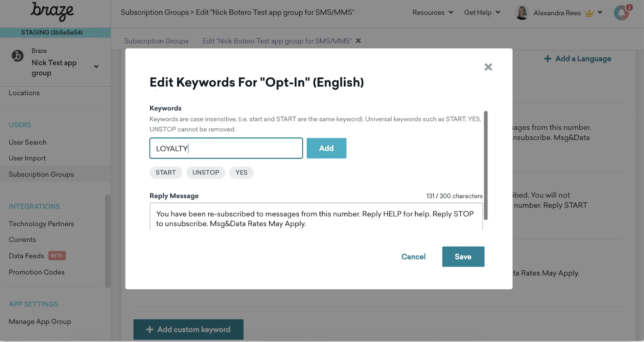Open the Braze logo home link
The image size is (644, 342).
(x=52, y=12)
